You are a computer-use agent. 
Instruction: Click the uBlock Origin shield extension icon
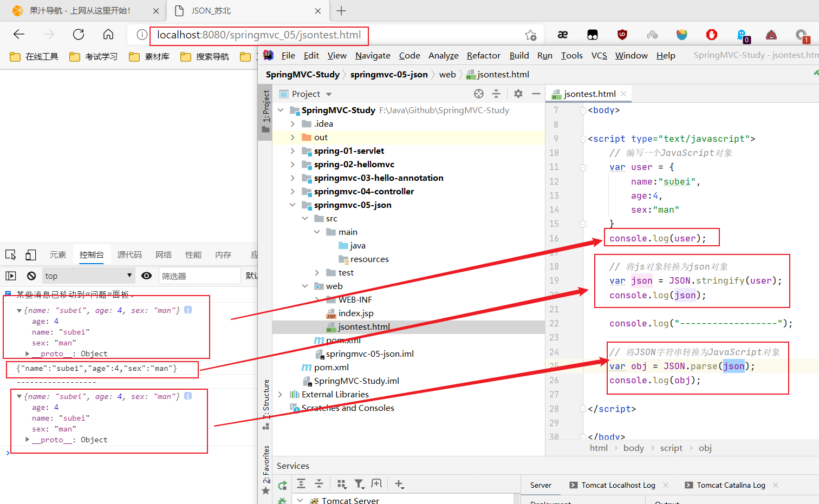pos(622,35)
